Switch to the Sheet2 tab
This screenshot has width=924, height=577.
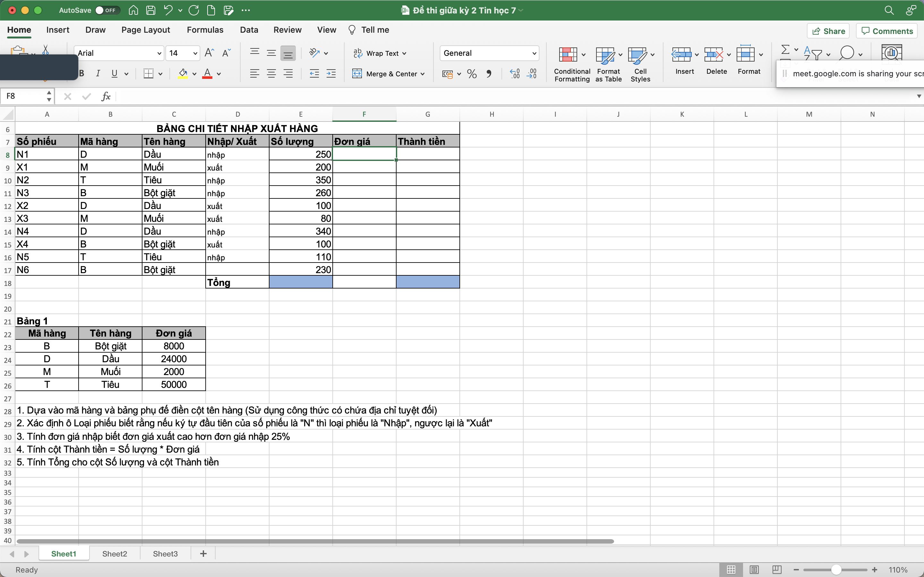115,554
